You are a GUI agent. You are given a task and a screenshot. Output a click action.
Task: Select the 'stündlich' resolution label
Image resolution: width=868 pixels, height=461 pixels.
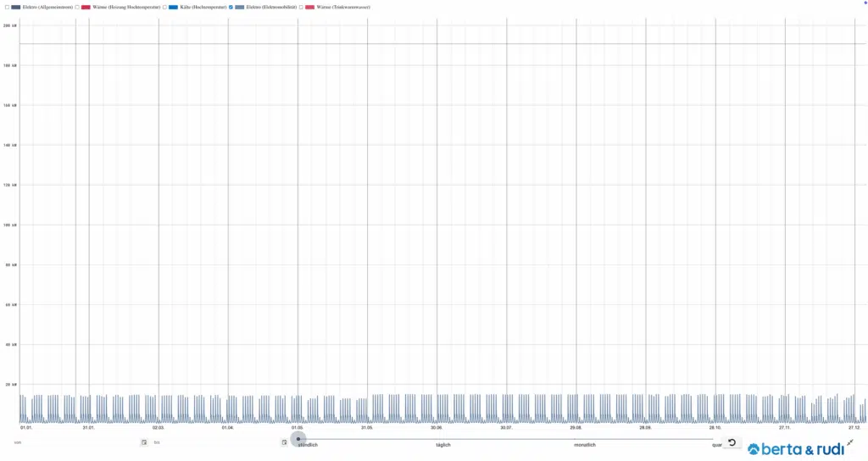point(308,446)
